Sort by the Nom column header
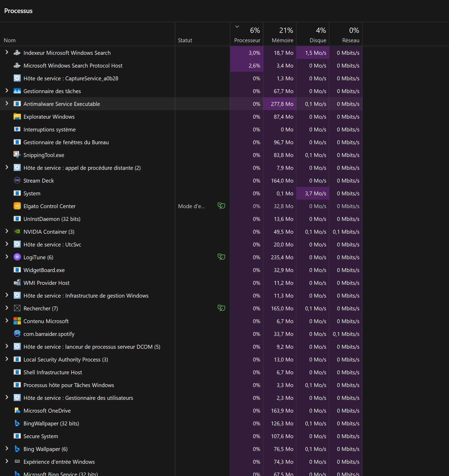The width and height of the screenshot is (449, 476). click(87, 34)
